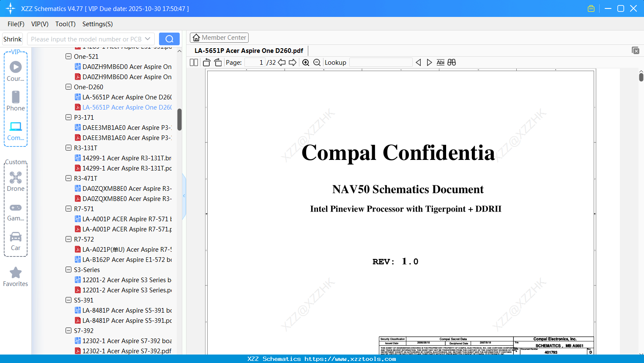Click the binoculars search icon

452,63
